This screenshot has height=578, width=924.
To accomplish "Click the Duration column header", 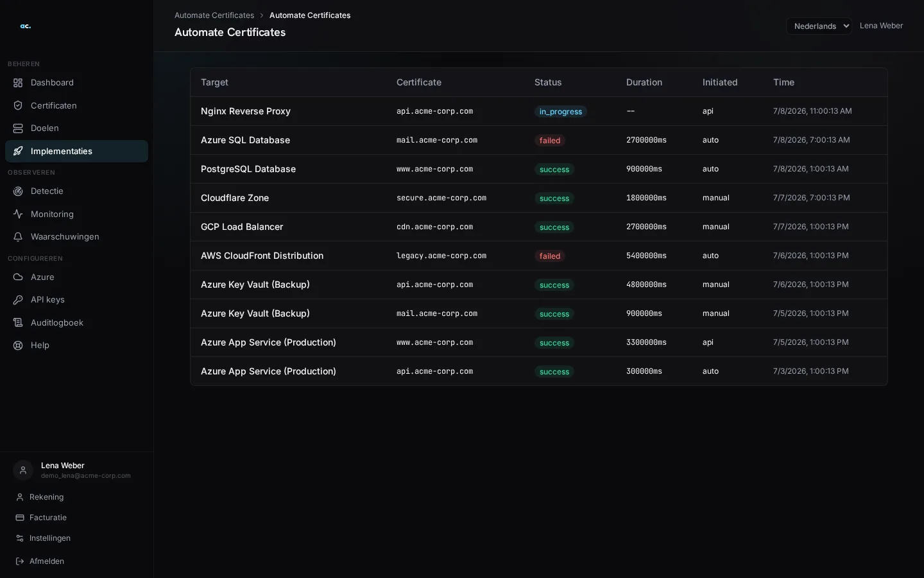I will coord(644,82).
